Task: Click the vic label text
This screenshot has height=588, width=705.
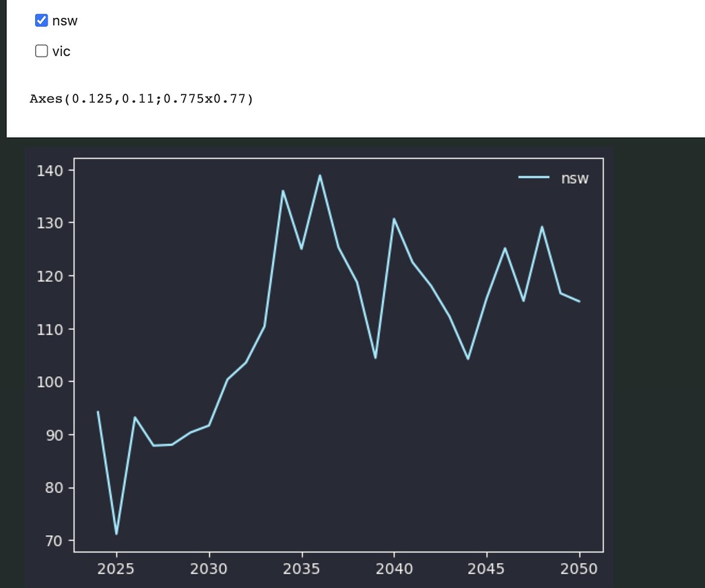Action: click(63, 51)
